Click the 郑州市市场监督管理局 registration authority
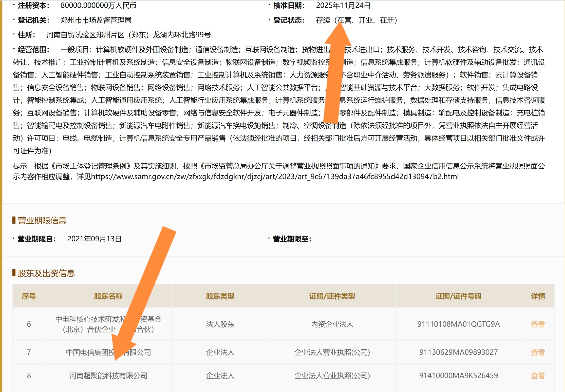The width and height of the screenshot is (565, 392). click(96, 20)
